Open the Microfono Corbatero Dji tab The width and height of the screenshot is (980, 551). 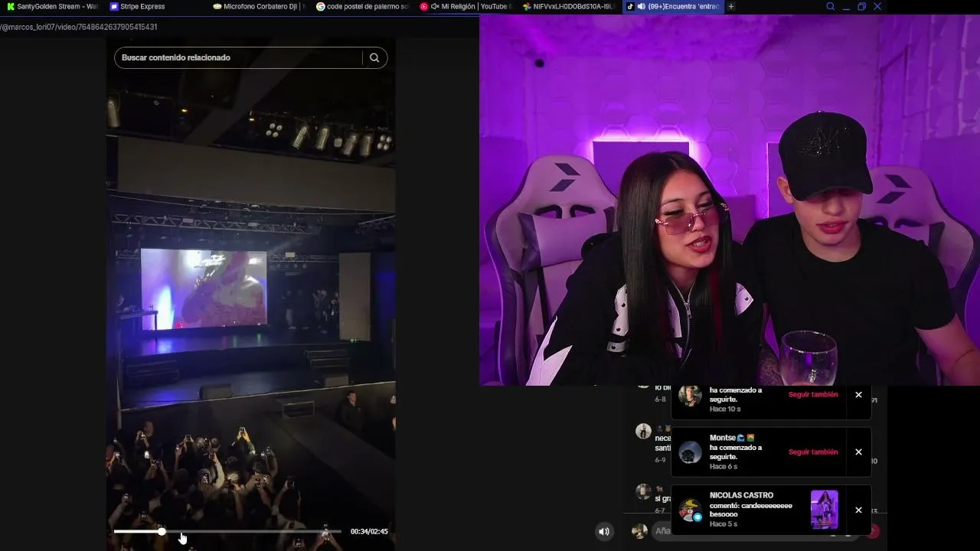coord(259,7)
